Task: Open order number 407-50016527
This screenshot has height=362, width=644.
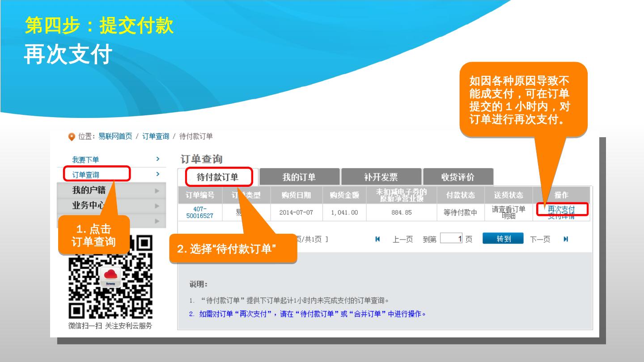Action: pyautogui.click(x=200, y=212)
